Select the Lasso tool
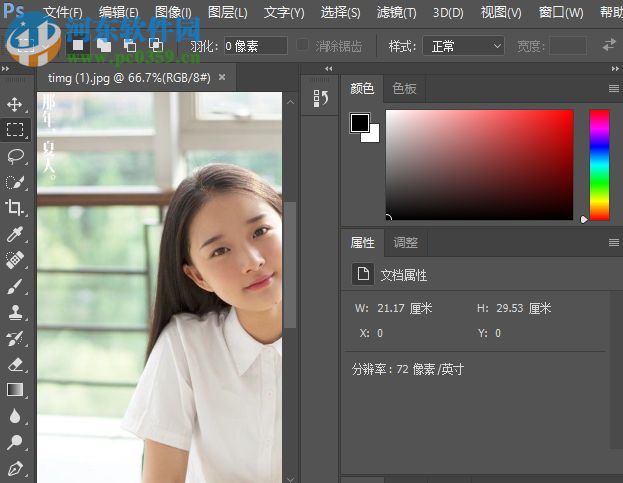The height and width of the screenshot is (483, 623). coord(15,156)
